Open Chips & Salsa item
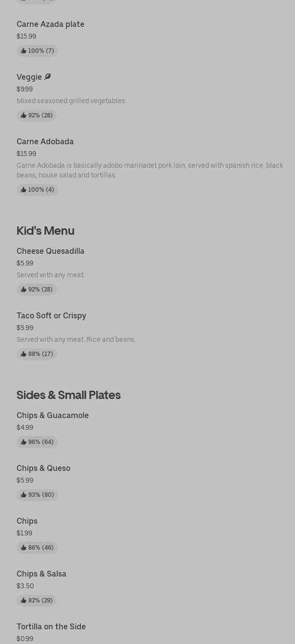 coord(42,574)
